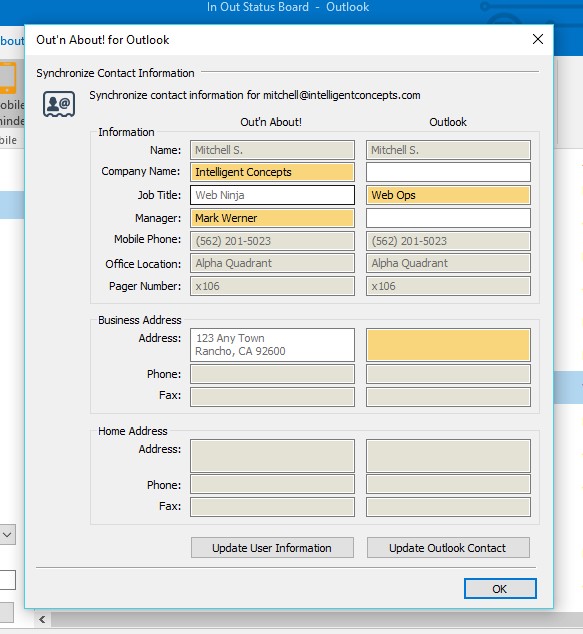Screen dimensions: 583x634
Task: Click Out'n About! Business Fax field
Action: [272, 397]
